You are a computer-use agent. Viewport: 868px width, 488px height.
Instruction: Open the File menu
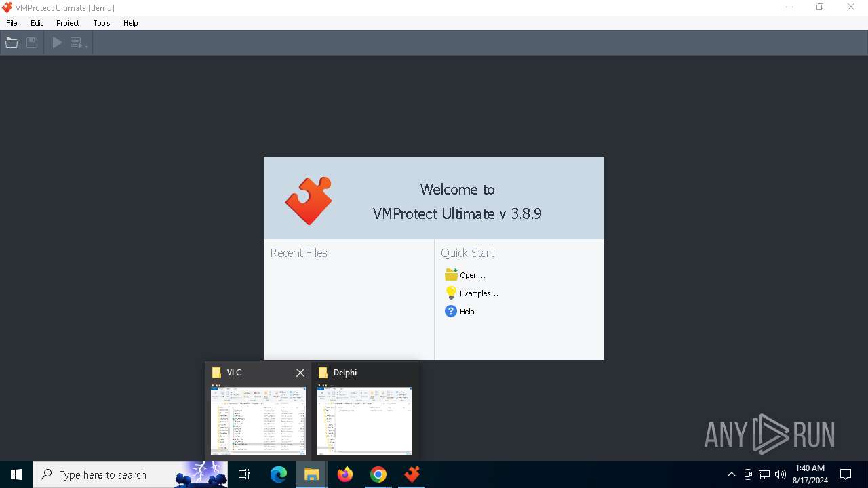pyautogui.click(x=12, y=23)
